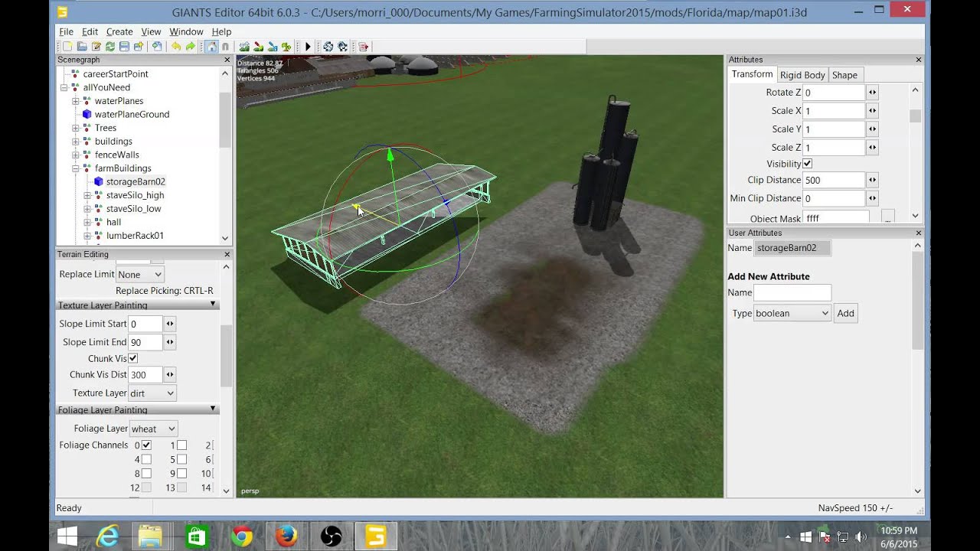Screen dimensions: 980x551
Task: Close the Scenegraph panel
Action: [x=227, y=60]
